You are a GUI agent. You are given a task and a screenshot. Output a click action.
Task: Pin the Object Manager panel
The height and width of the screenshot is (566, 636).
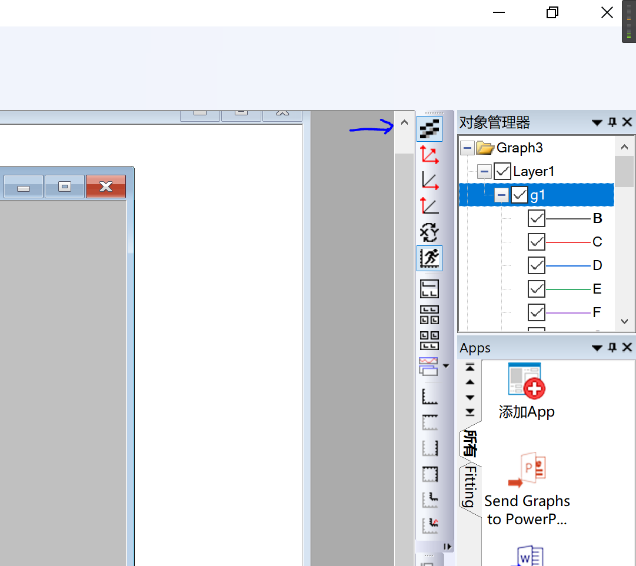click(613, 122)
